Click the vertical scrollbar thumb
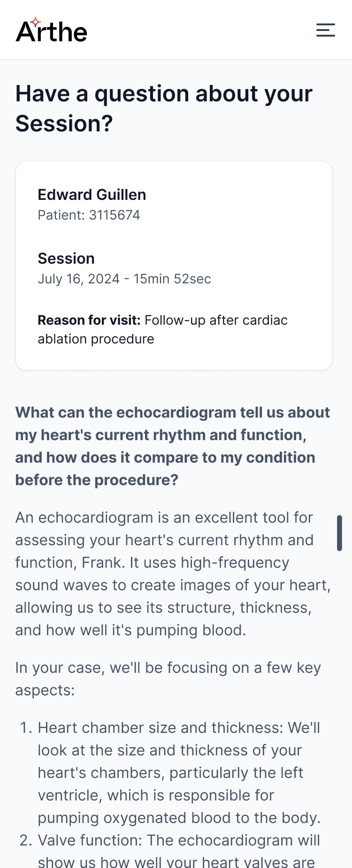This screenshot has height=868, width=352. pos(339,533)
